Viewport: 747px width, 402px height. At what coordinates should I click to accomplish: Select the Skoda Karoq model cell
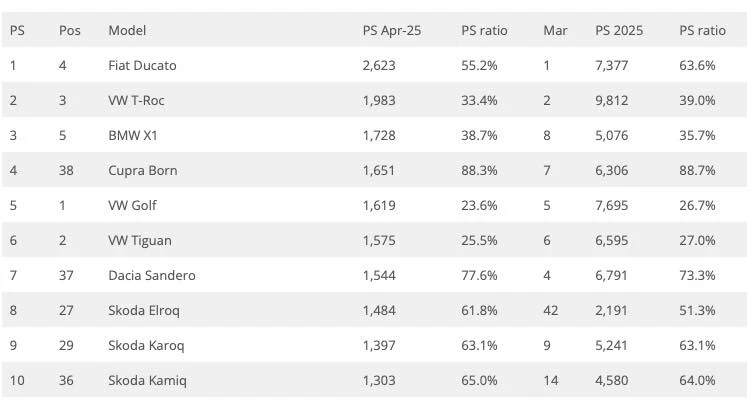pyautogui.click(x=146, y=345)
